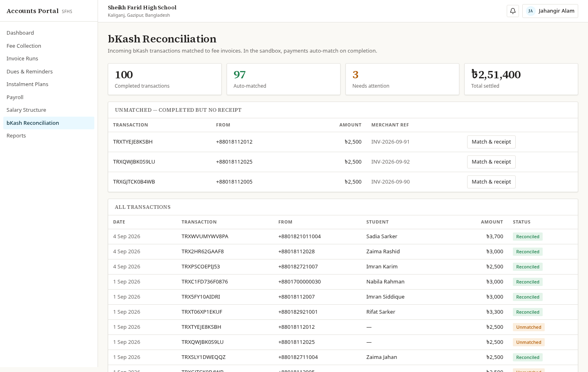588x372 pixels.
Task: Click Unmatched badge for TRXQWJBK0S9LU in All Transactions
Action: (528, 342)
